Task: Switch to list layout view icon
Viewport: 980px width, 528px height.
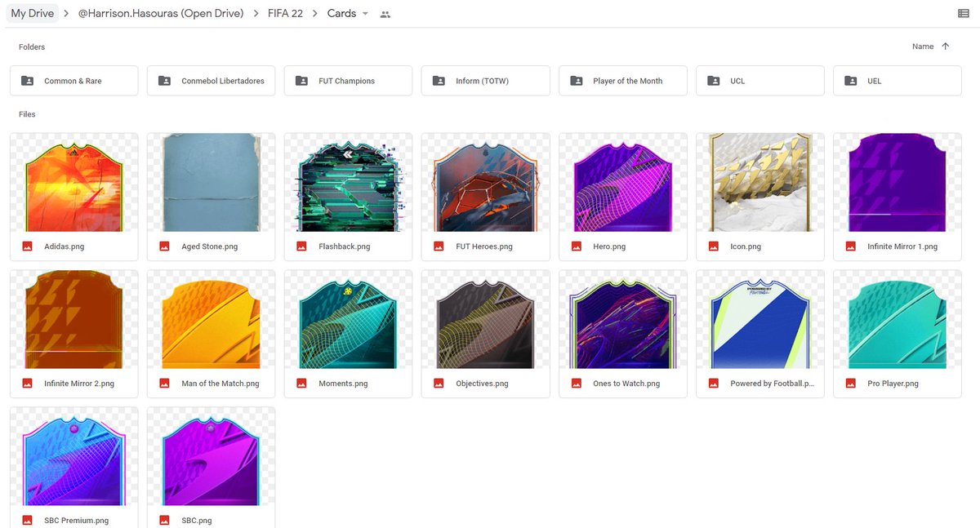Action: point(964,14)
